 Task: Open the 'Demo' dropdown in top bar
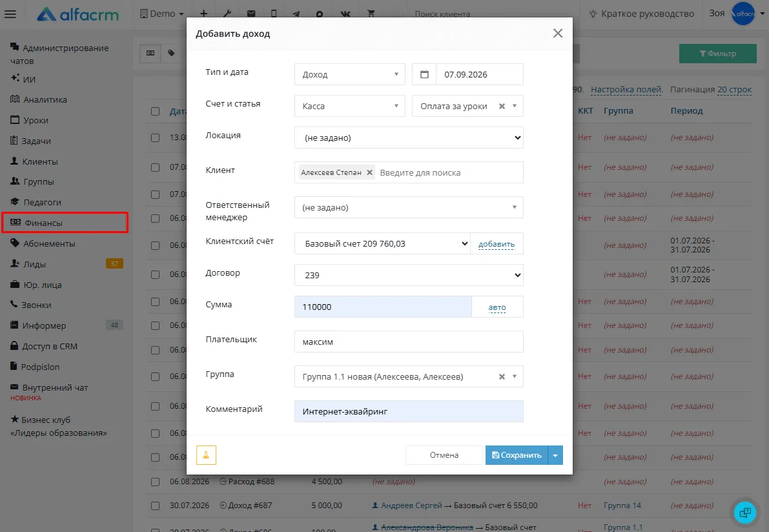[x=162, y=14]
